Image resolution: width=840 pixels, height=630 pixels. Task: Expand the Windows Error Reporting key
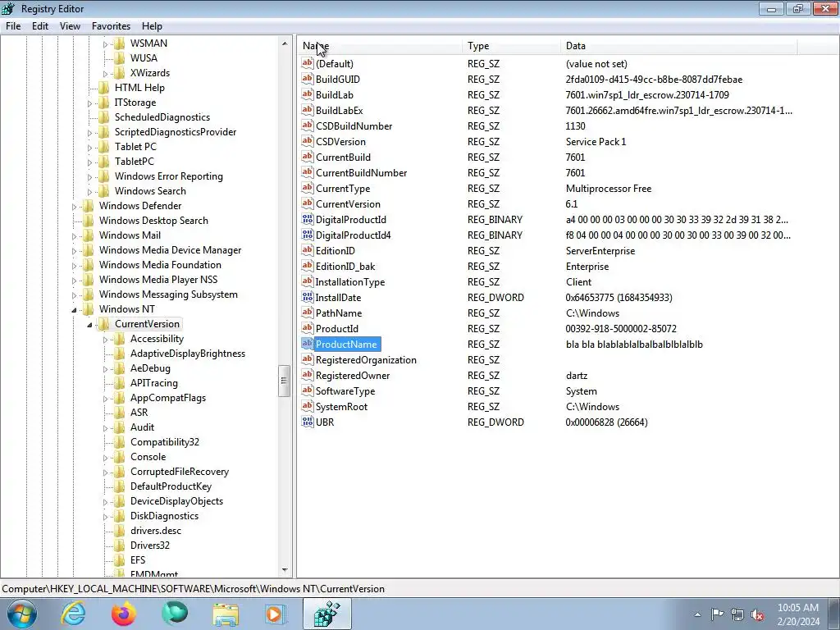(x=90, y=177)
